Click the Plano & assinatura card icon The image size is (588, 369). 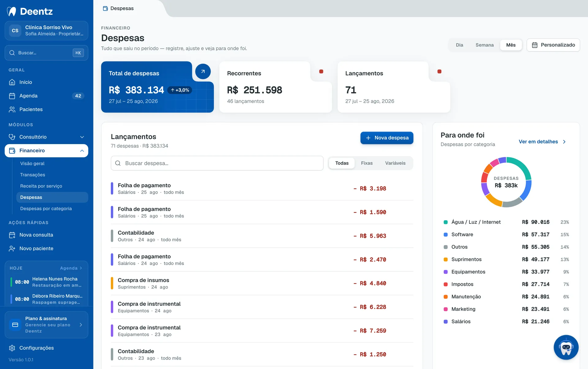tap(15, 325)
